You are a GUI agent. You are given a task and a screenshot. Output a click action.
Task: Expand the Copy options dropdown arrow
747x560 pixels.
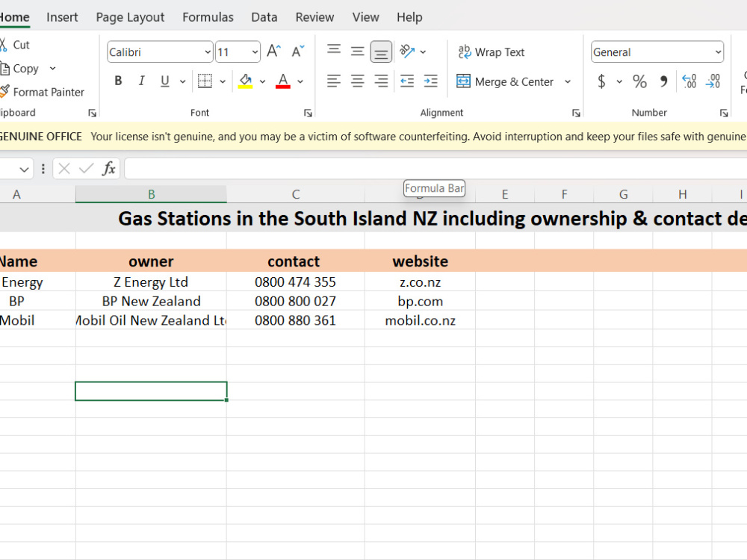click(x=52, y=69)
